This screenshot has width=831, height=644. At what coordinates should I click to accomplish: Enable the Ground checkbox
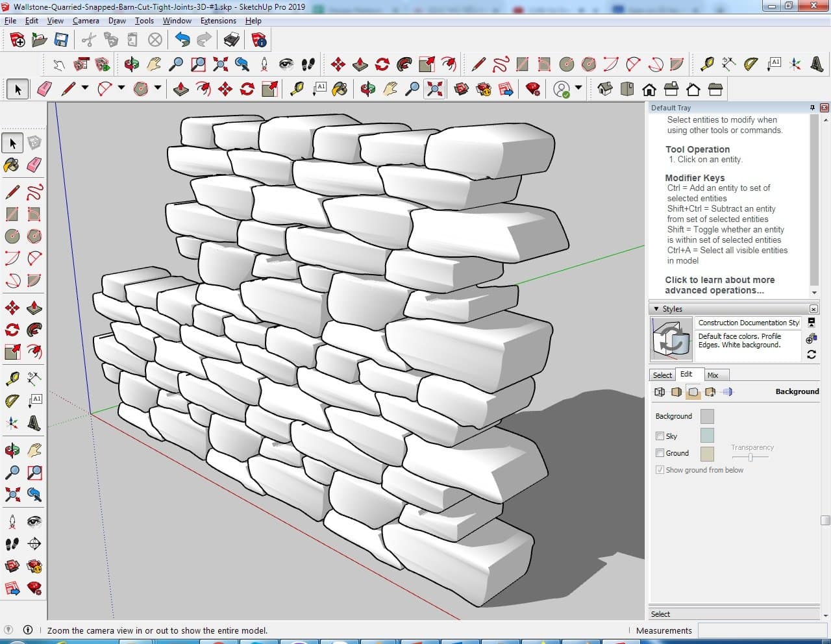click(x=660, y=453)
